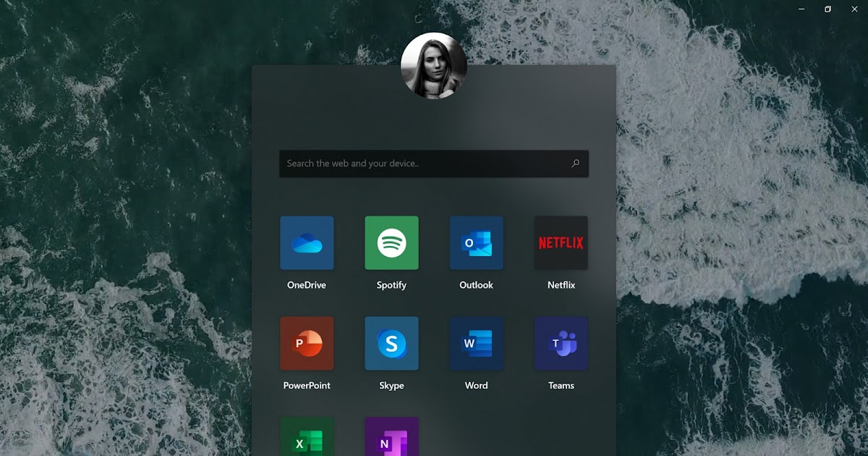The width and height of the screenshot is (868, 456).
Task: Click the OneDrive label text
Action: (307, 284)
